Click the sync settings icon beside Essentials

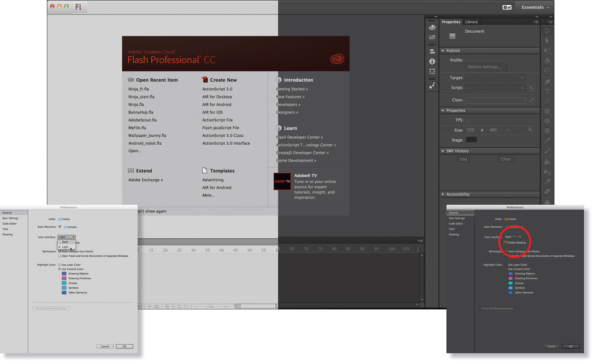pyautogui.click(x=507, y=7)
